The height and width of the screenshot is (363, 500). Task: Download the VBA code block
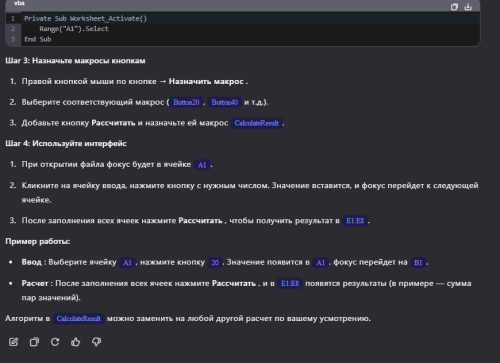pos(468,7)
